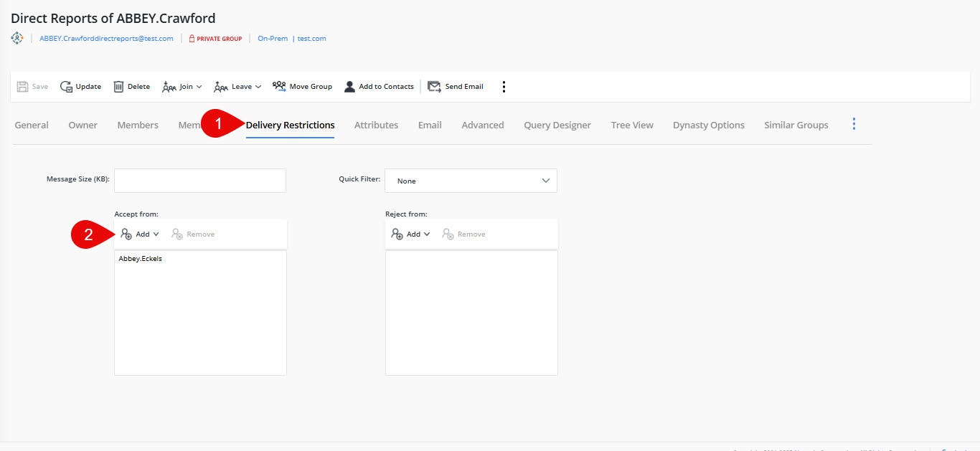
Task: Switch to the Tree View tab
Action: pos(631,124)
